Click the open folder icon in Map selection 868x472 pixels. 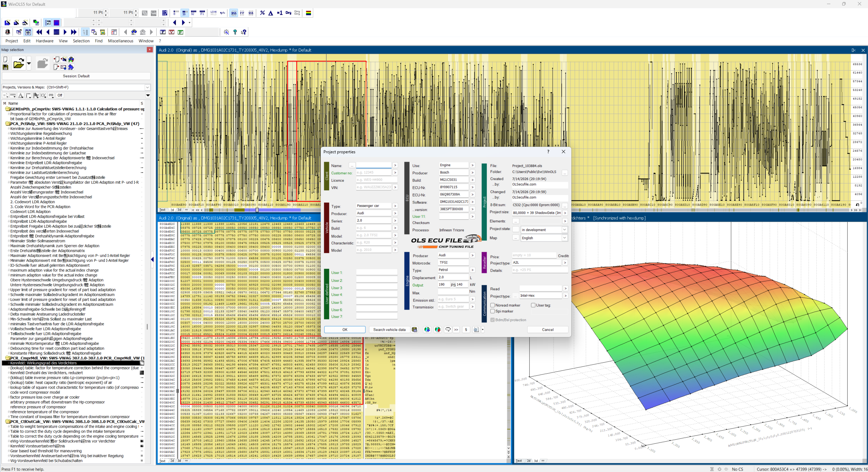coord(18,63)
